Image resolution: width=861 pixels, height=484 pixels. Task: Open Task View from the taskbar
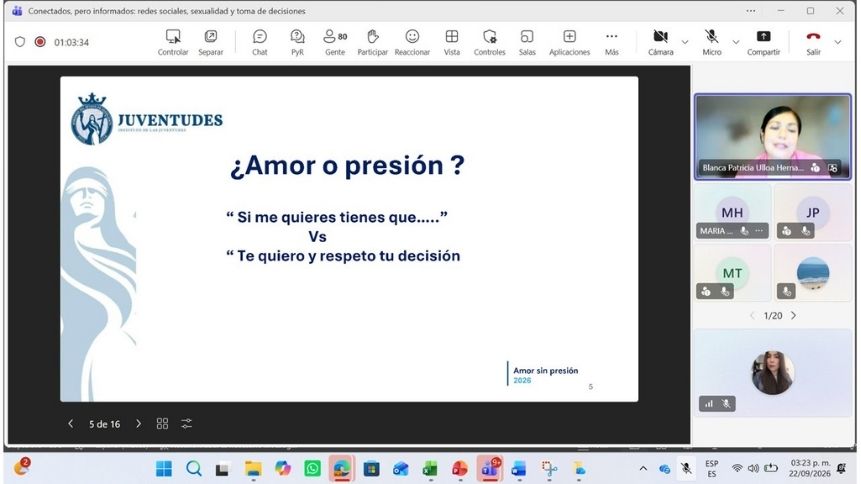[222, 469]
